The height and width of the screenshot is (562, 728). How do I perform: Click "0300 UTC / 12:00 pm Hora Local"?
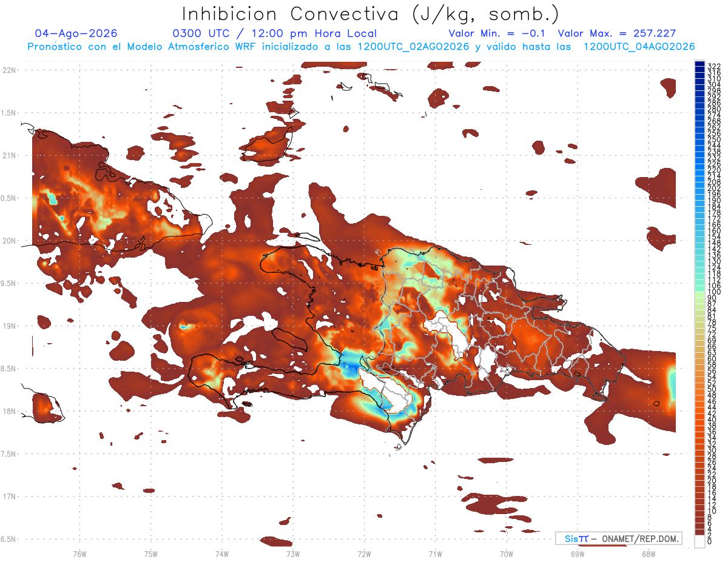(275, 33)
